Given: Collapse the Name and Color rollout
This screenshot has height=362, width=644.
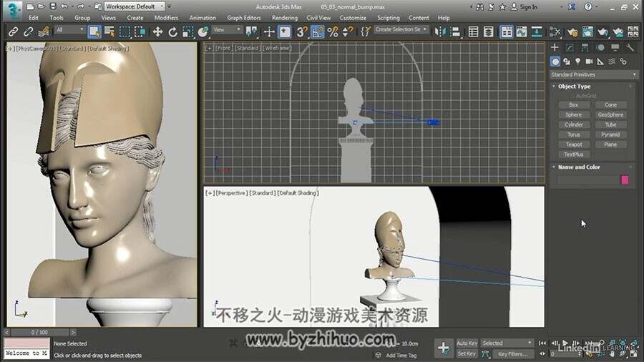Looking at the screenshot, I should [x=579, y=167].
